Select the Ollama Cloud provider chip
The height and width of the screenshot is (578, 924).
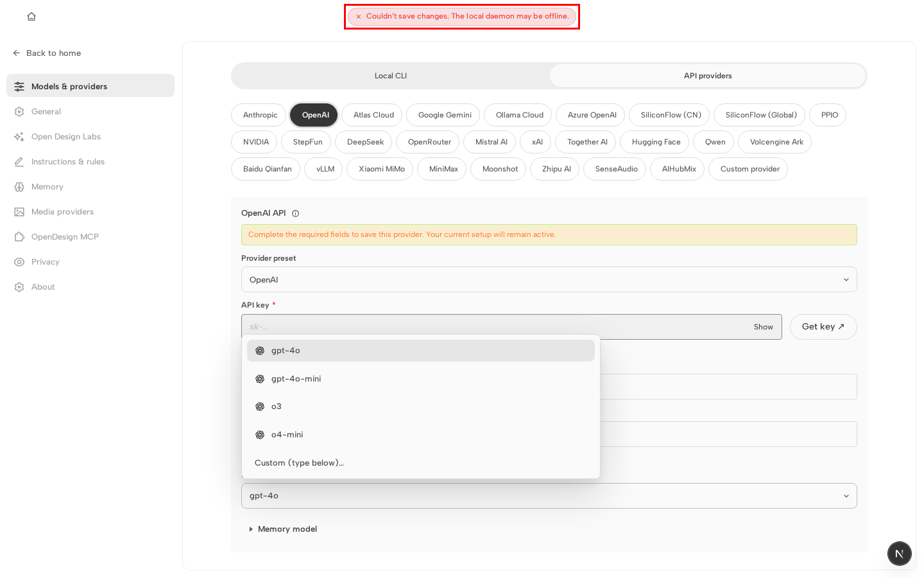coord(519,115)
